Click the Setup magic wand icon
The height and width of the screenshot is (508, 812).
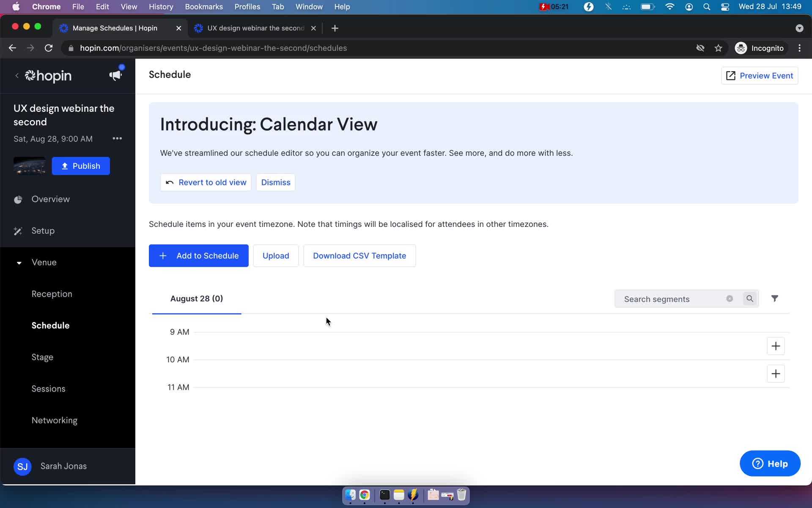click(18, 231)
